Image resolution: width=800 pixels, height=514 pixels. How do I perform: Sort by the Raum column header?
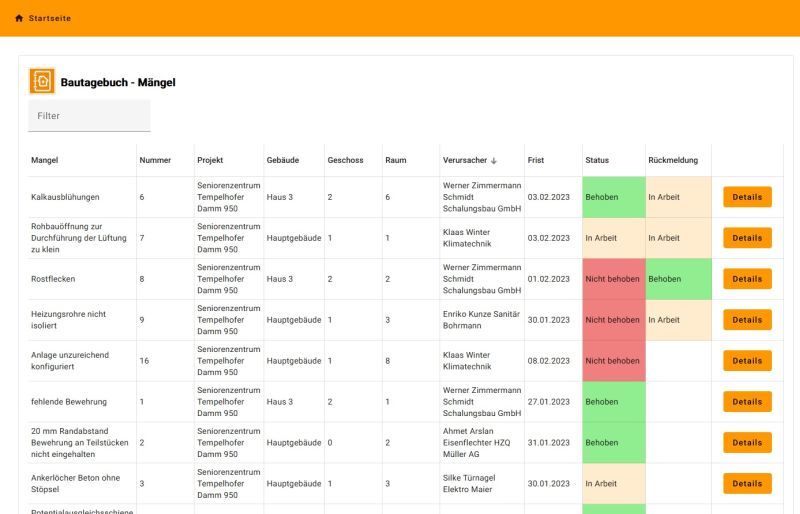(396, 160)
